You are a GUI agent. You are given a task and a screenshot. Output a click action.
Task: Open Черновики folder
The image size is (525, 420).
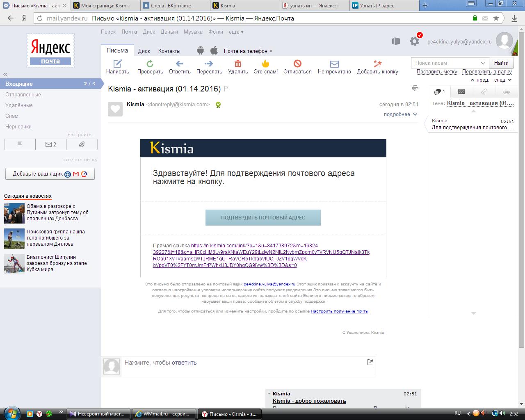[18, 126]
